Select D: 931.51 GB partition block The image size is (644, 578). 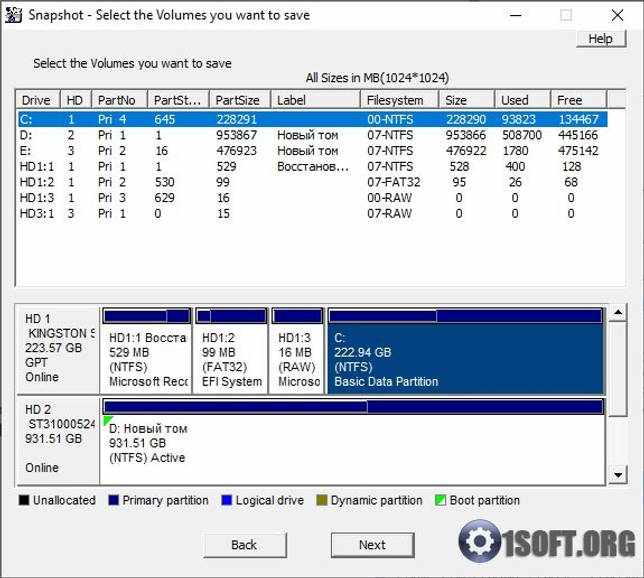pos(353,441)
